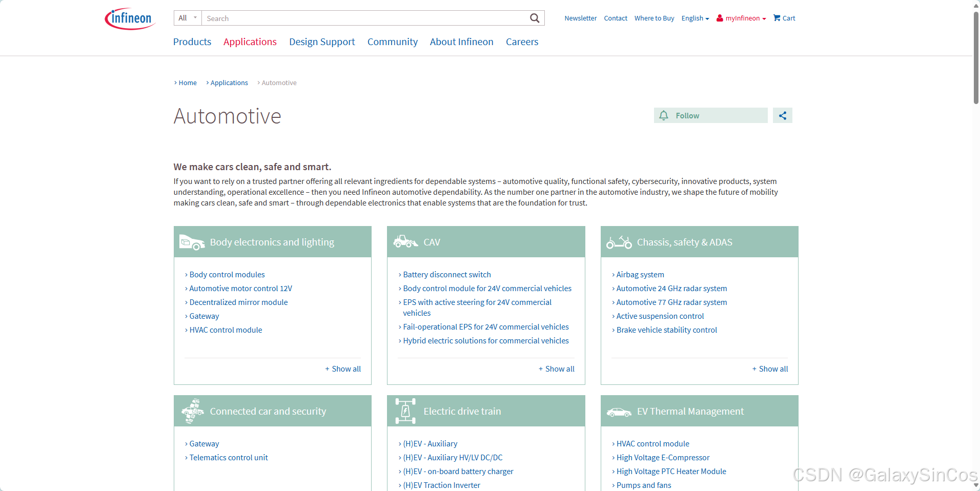Screen dimensions: 980x491
Task: Click the shopping cart icon
Action: (777, 18)
